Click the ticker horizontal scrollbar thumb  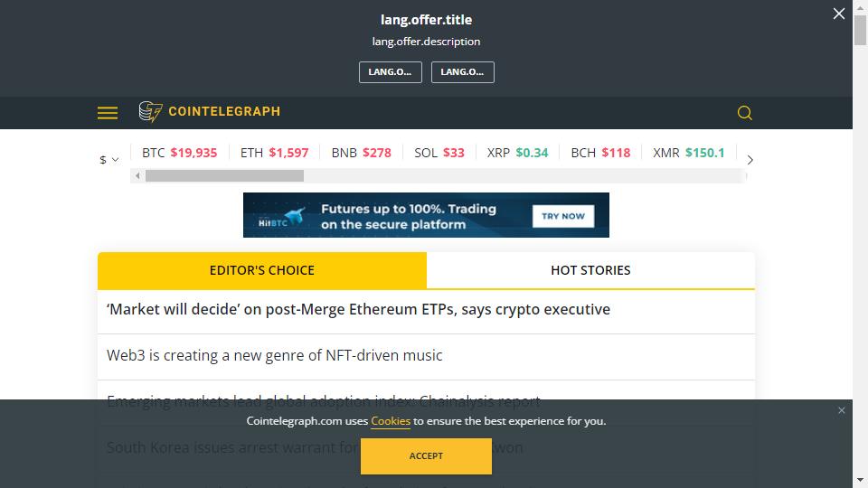point(225,176)
